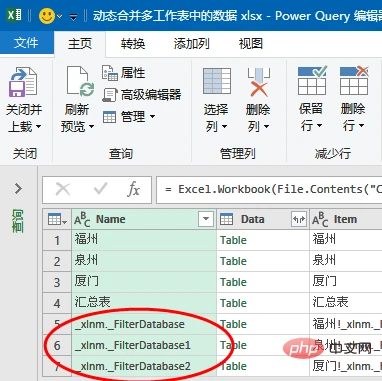Click the Table link in row 3

(x=233, y=282)
